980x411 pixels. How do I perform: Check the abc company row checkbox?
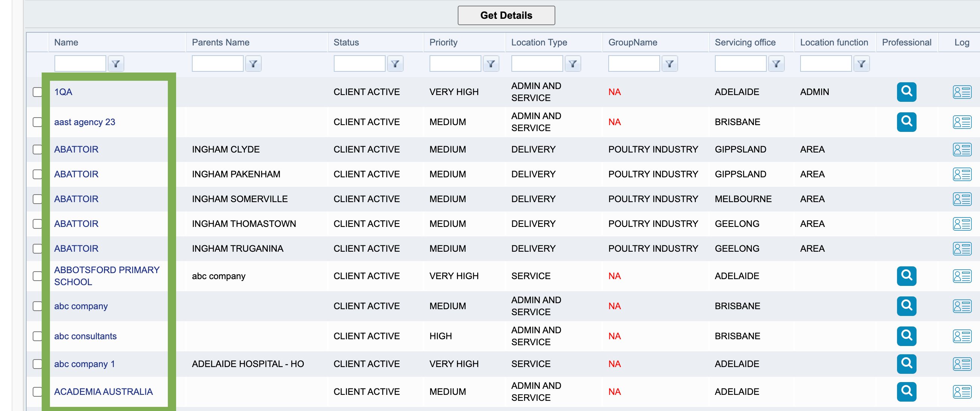click(x=37, y=305)
